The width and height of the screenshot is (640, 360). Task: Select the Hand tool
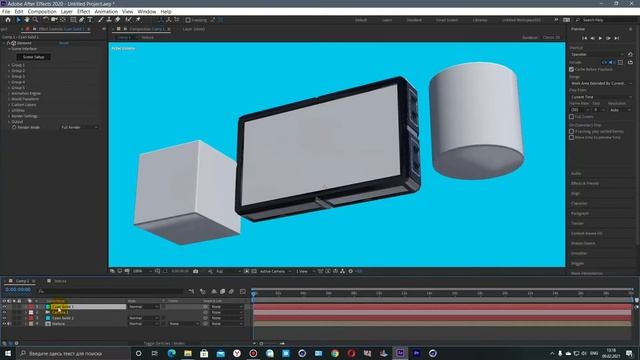27,20
